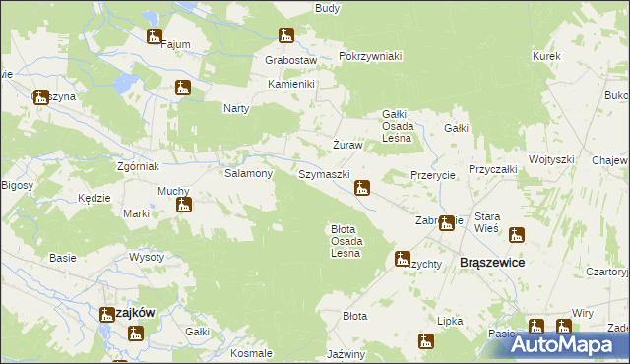This screenshot has width=630, height=364.
Task: Select the Gałki Osada Leśna label
Action: click(x=398, y=126)
